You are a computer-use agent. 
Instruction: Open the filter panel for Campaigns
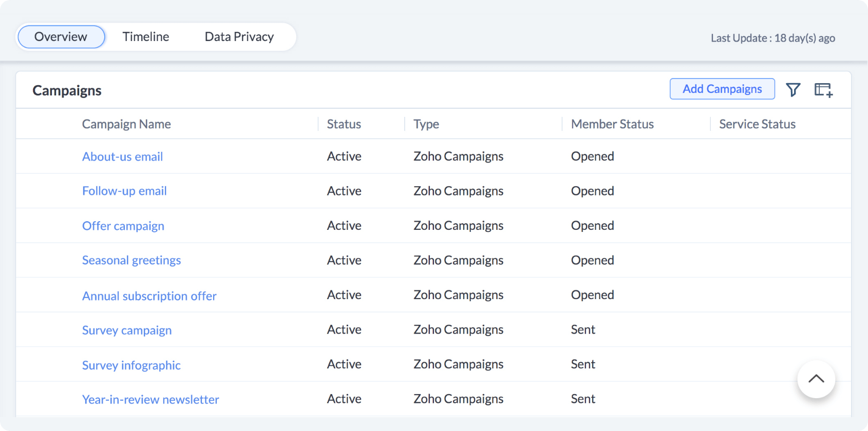[x=794, y=89]
